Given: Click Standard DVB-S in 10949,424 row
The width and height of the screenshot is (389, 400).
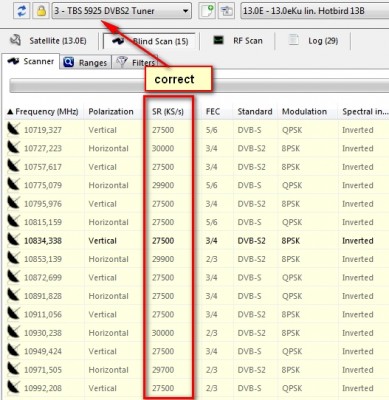Looking at the screenshot, I should 249,351.
